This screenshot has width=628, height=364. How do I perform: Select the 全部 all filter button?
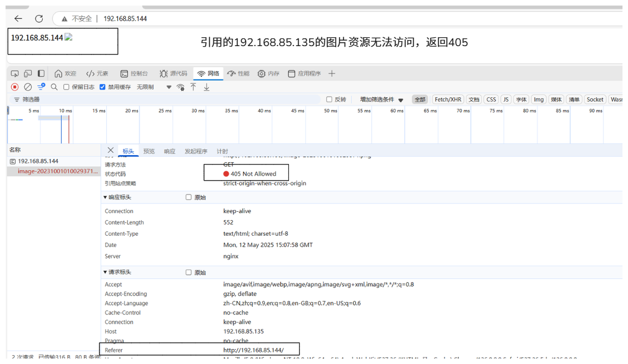420,99
